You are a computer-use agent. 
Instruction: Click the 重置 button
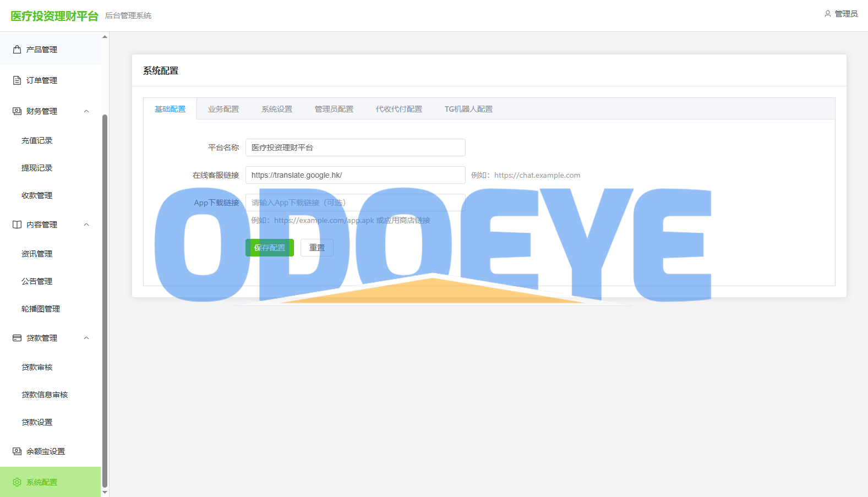(x=317, y=248)
